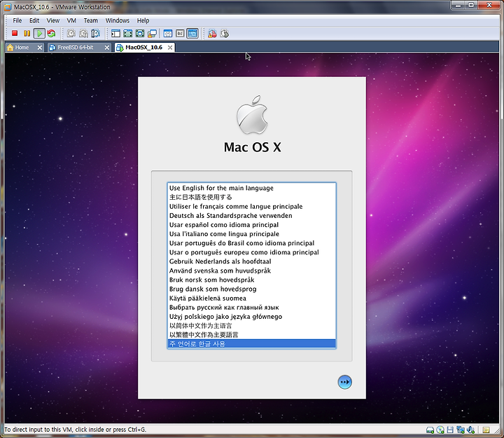Image resolution: width=504 pixels, height=438 pixels.
Task: Click the sound card status icon
Action: (471, 430)
